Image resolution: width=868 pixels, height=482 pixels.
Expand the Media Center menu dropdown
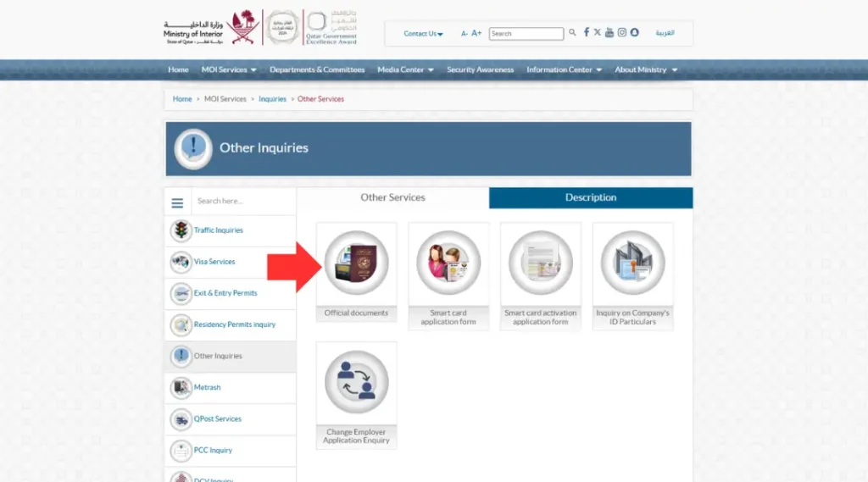pyautogui.click(x=405, y=69)
